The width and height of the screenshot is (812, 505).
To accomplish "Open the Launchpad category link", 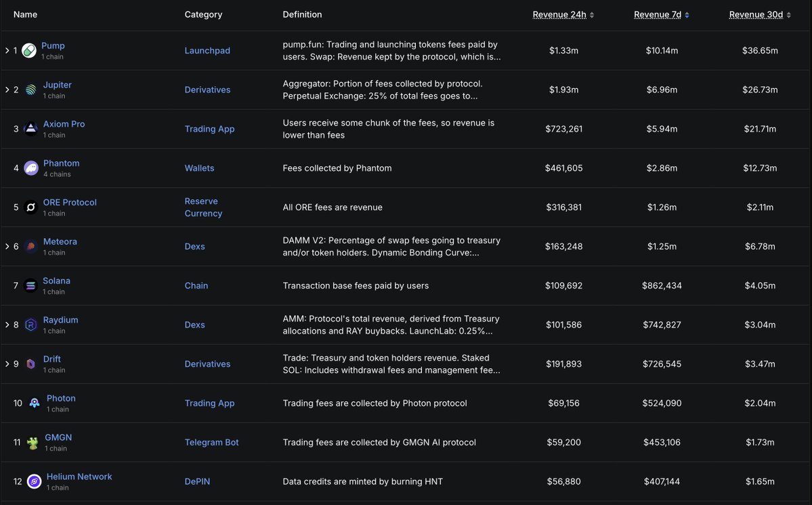I will click(x=207, y=50).
